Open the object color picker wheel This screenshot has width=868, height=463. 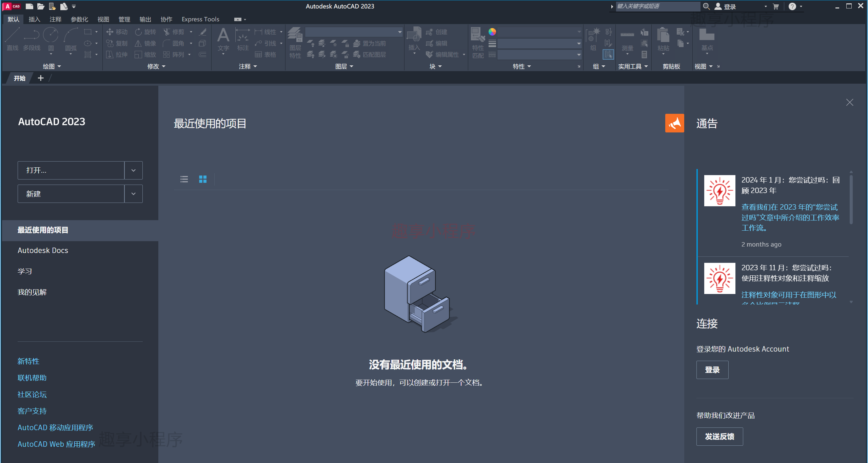click(492, 32)
